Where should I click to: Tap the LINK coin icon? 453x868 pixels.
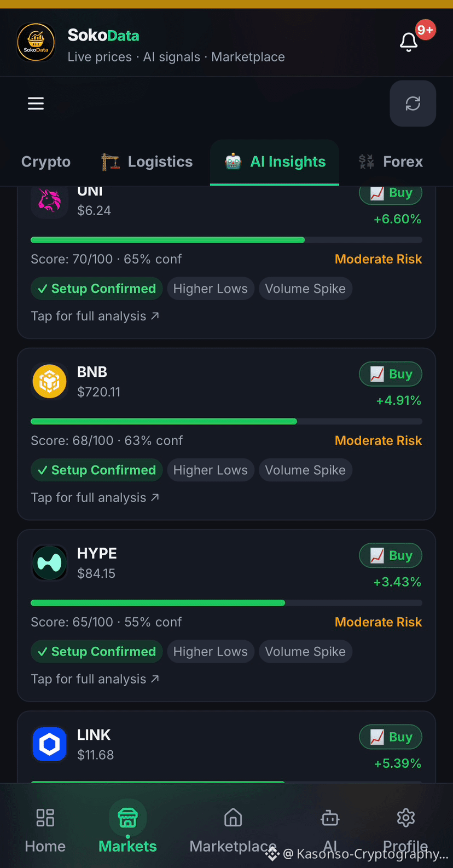(x=49, y=744)
